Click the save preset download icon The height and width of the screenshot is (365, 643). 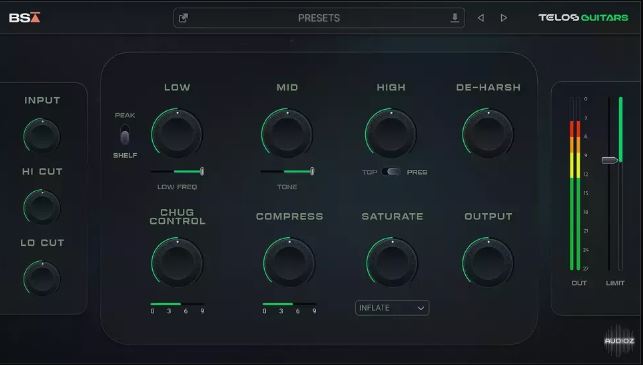454,18
